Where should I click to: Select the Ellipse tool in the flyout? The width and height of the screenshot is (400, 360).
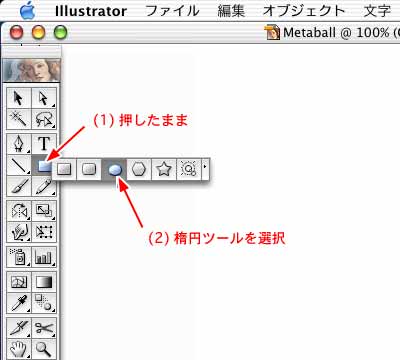pos(115,169)
